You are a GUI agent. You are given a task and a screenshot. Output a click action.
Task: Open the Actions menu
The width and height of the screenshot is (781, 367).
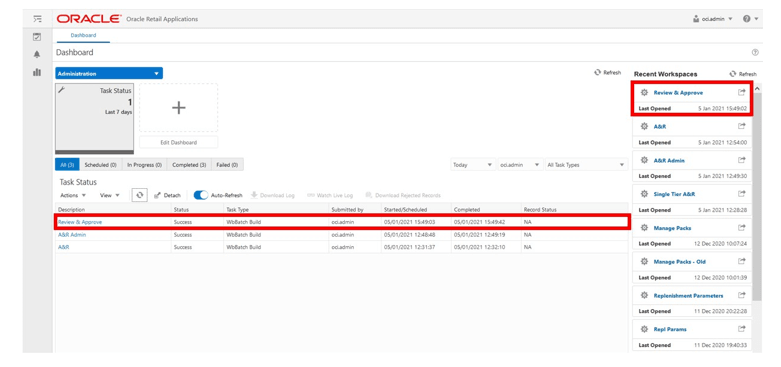(73, 195)
